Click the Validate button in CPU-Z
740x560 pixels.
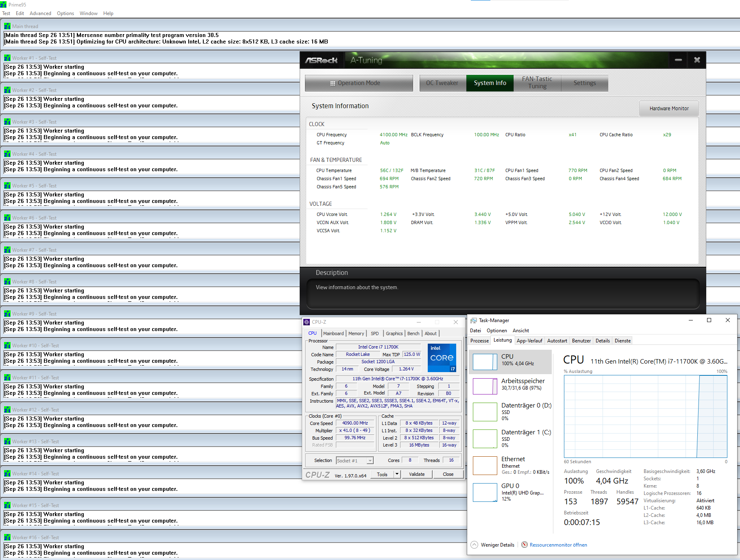coord(417,474)
